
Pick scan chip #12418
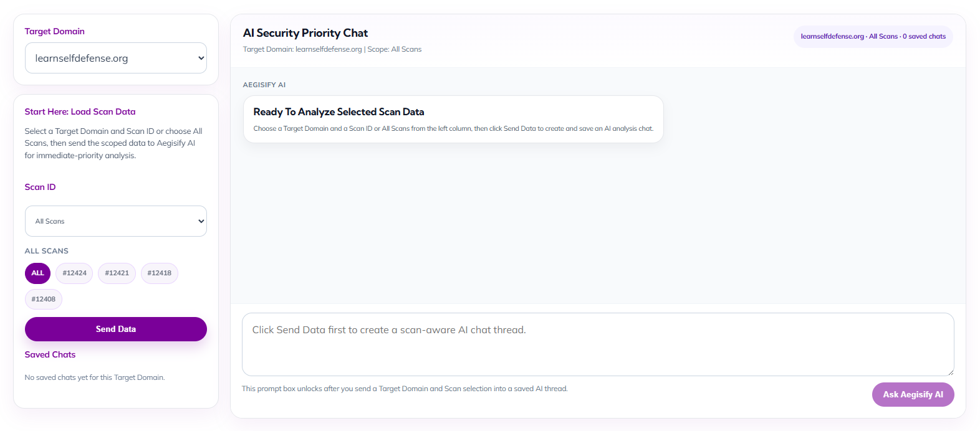point(159,273)
